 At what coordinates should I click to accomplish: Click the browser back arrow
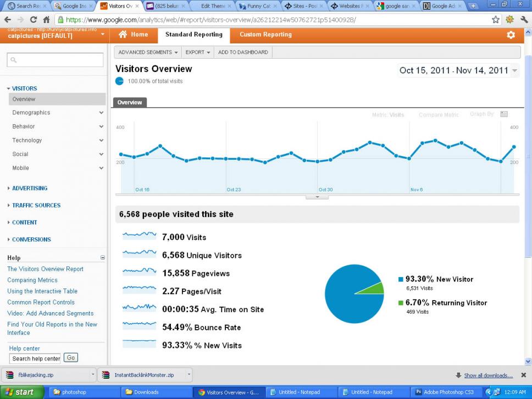pos(8,20)
